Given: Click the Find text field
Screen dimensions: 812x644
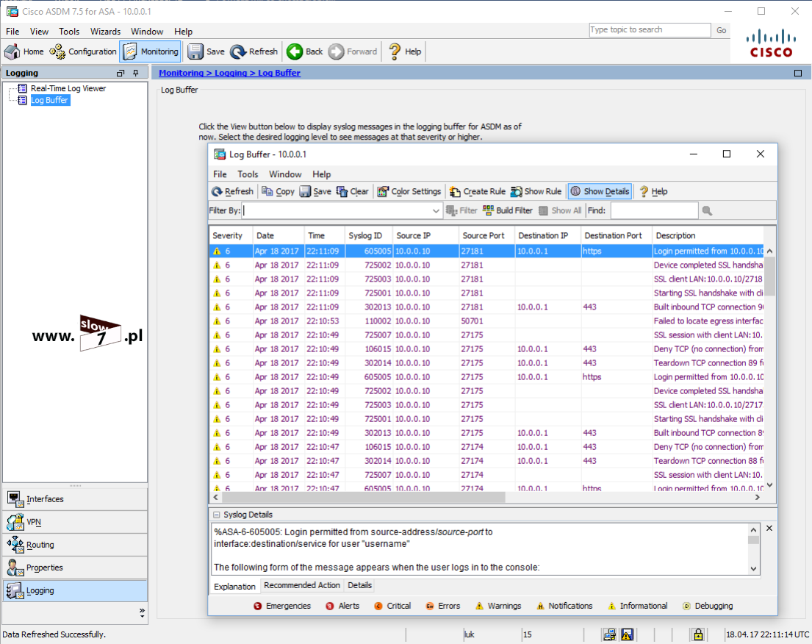Looking at the screenshot, I should point(654,210).
